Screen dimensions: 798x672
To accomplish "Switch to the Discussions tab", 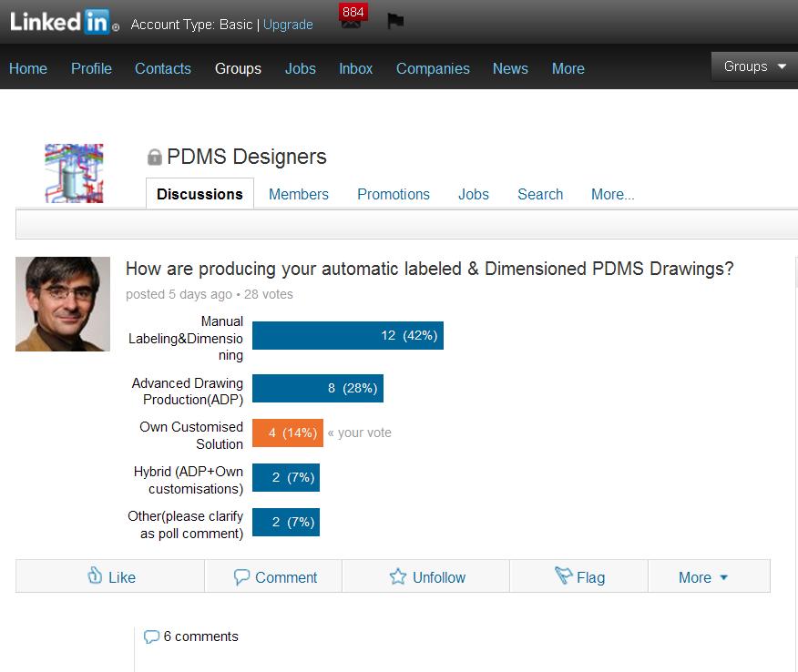I will coord(199,194).
